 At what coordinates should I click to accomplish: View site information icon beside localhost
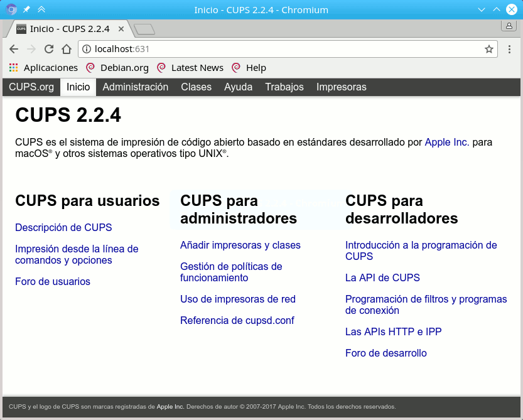pyautogui.click(x=87, y=49)
